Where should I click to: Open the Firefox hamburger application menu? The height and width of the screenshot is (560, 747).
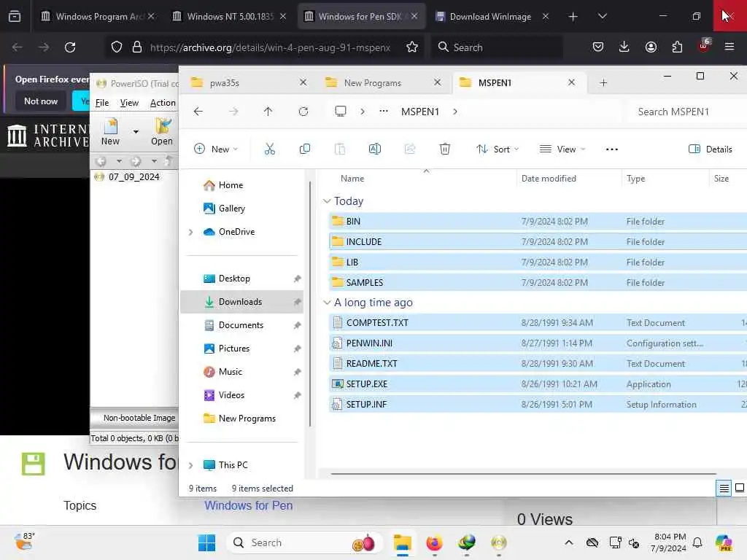pyautogui.click(x=729, y=47)
